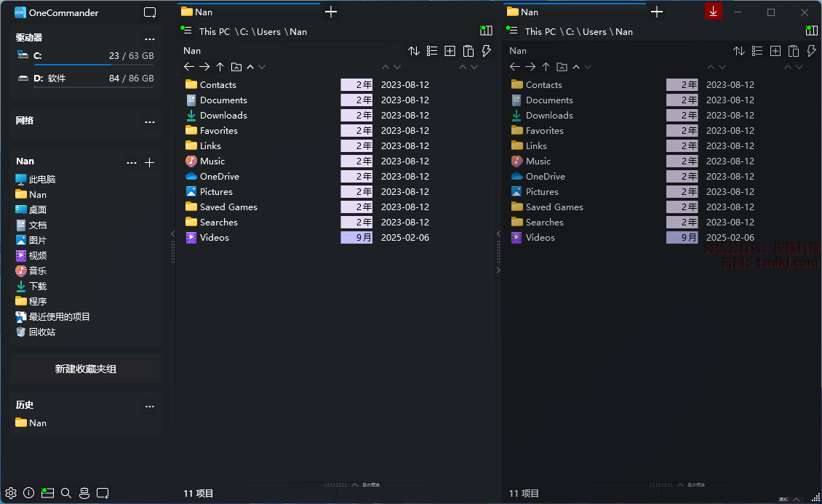Toggle the column view button in the left pane
The image size is (822, 504).
[x=486, y=31]
